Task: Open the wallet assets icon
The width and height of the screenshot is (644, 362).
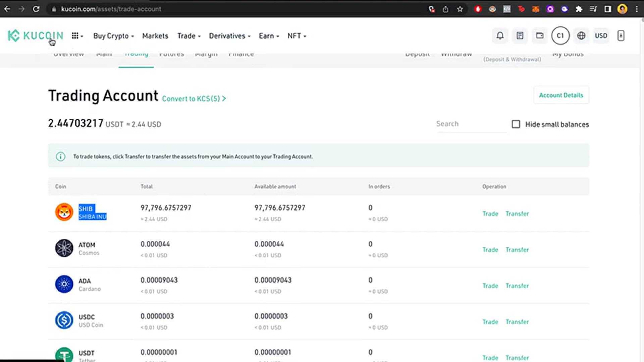Action: pyautogui.click(x=540, y=36)
